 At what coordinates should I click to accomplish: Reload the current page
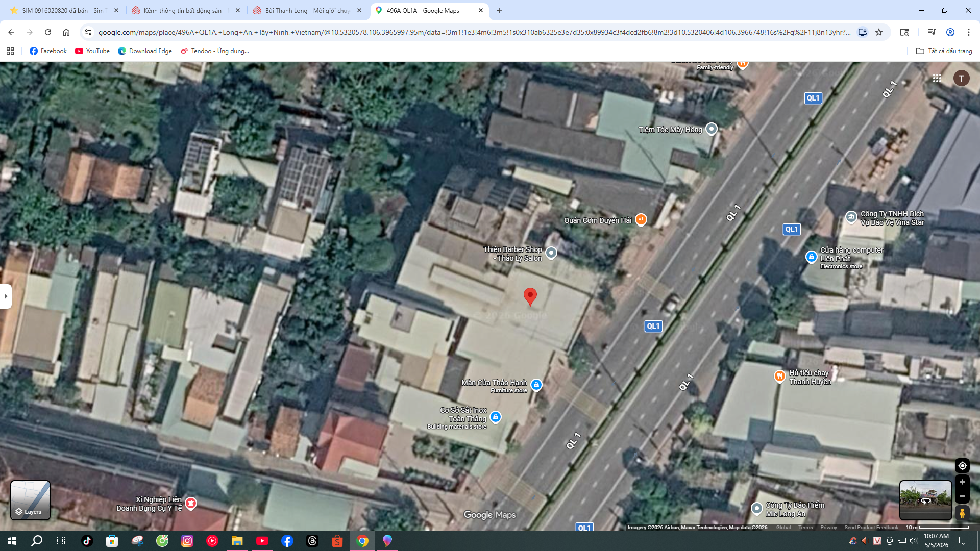click(x=48, y=32)
